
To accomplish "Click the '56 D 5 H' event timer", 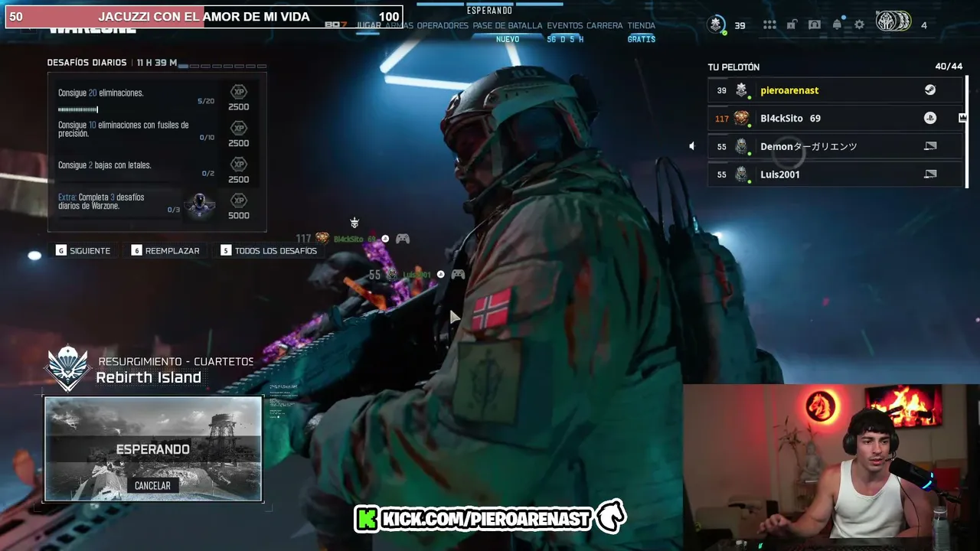I will click(x=565, y=39).
